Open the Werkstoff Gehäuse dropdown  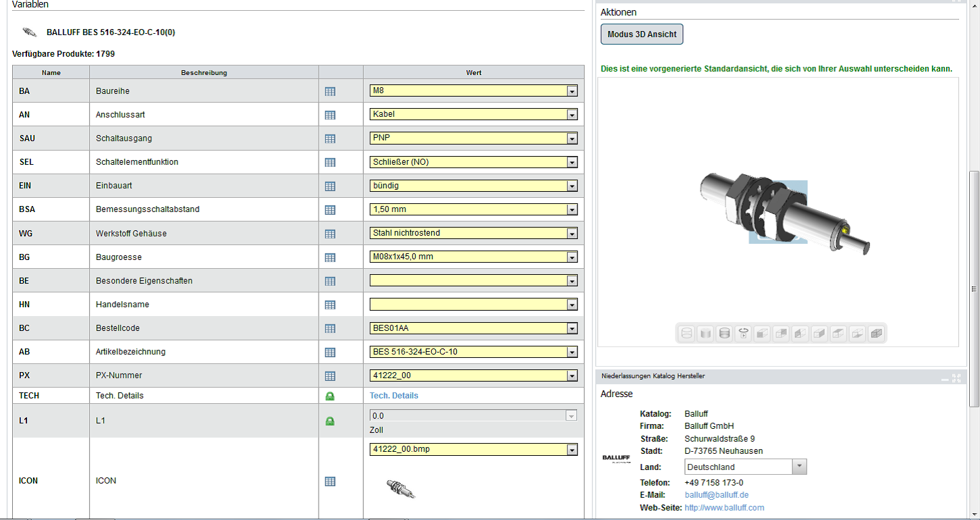[474, 233]
